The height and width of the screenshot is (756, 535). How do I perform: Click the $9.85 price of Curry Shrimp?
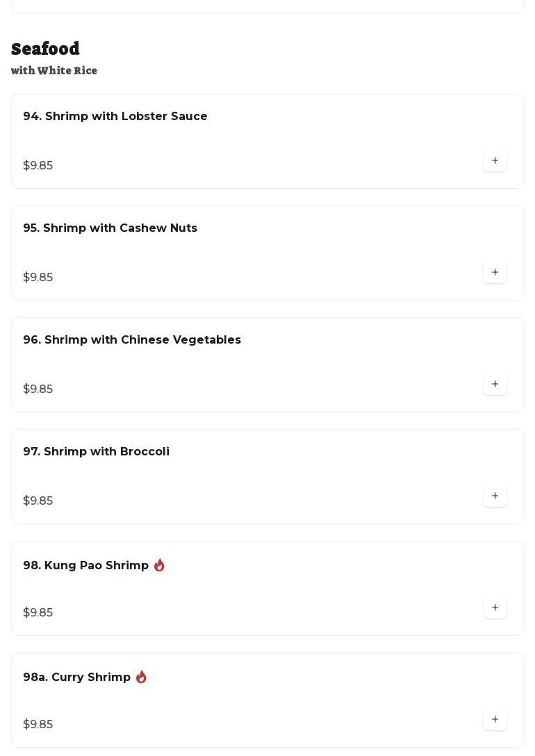coord(38,725)
